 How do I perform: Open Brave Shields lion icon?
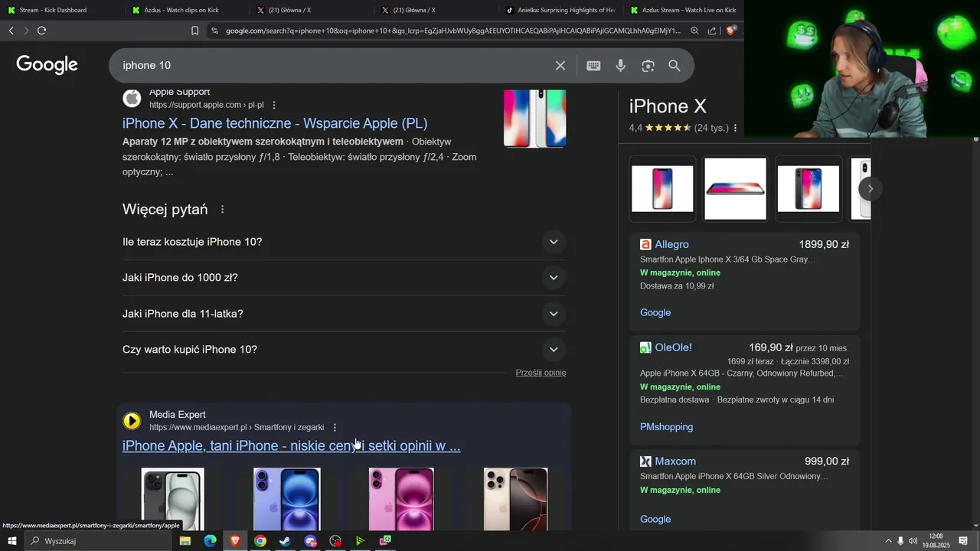(x=731, y=31)
